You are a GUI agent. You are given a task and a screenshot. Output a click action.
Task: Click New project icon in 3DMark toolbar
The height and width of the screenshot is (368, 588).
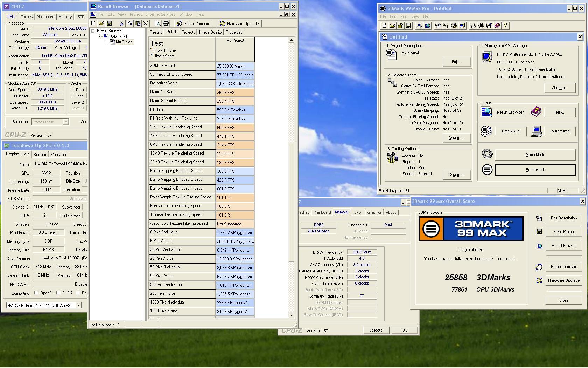(x=384, y=26)
